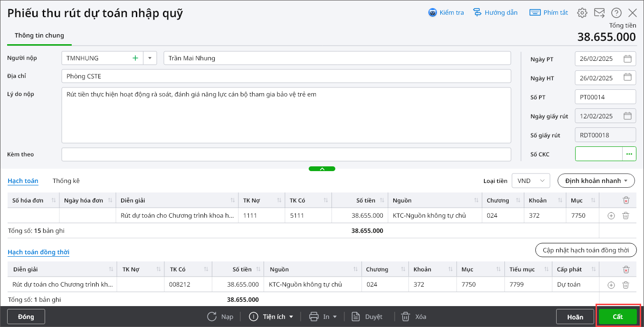Select the Mục 7750 cell in Hạch toán
Screen dimensions: 644x327
pyautogui.click(x=582, y=216)
